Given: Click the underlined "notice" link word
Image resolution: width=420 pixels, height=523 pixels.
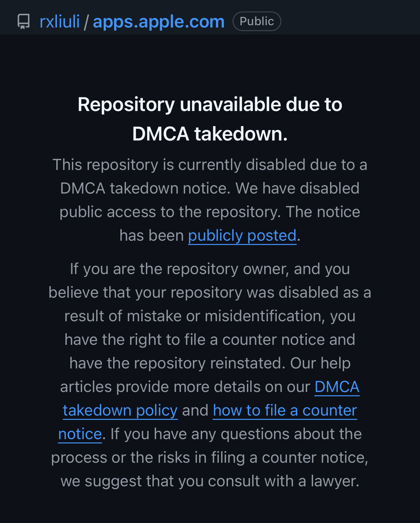Looking at the screenshot, I should pos(80,434).
